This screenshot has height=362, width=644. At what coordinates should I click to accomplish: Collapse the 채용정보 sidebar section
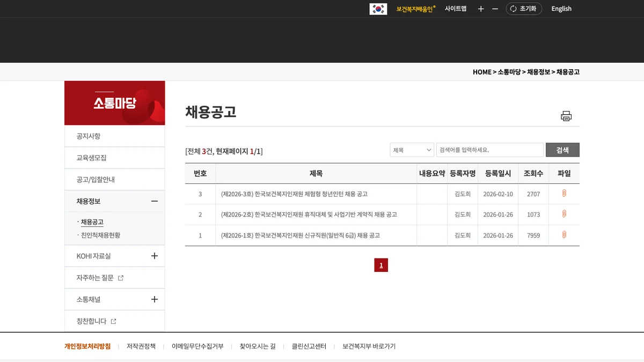[x=154, y=201]
